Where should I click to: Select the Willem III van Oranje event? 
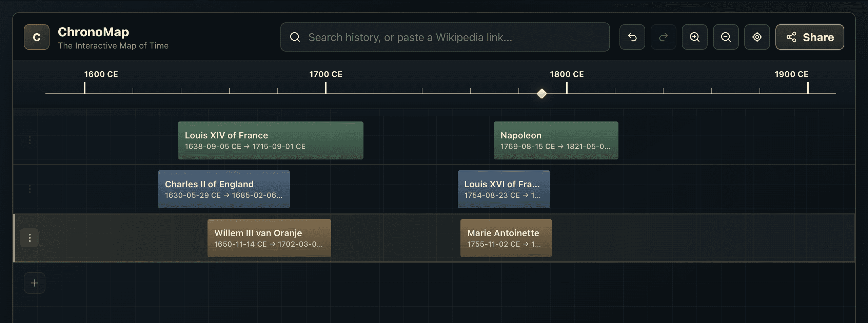[269, 238]
